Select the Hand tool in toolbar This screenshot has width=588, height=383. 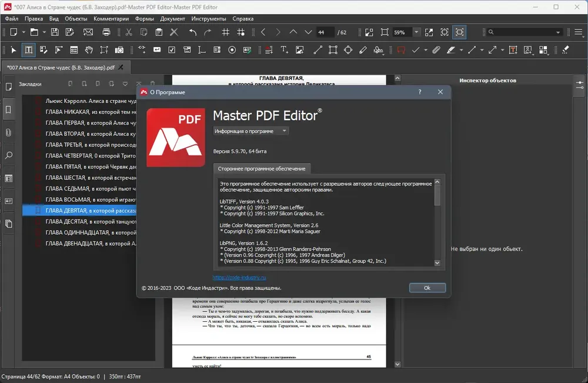point(89,50)
